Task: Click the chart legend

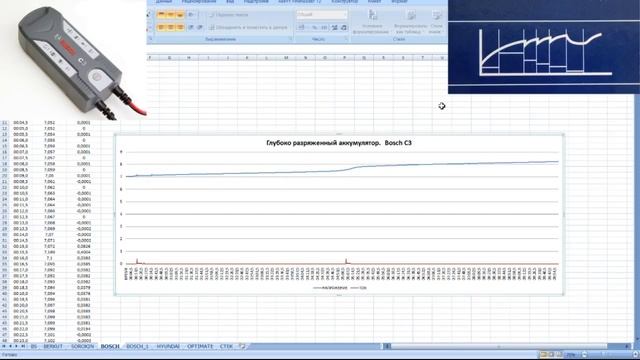Action: point(340,288)
